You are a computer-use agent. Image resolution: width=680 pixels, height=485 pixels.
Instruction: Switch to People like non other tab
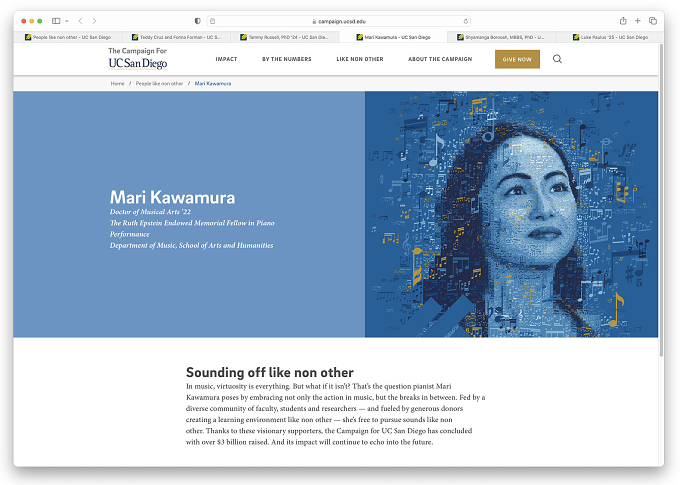coord(68,37)
